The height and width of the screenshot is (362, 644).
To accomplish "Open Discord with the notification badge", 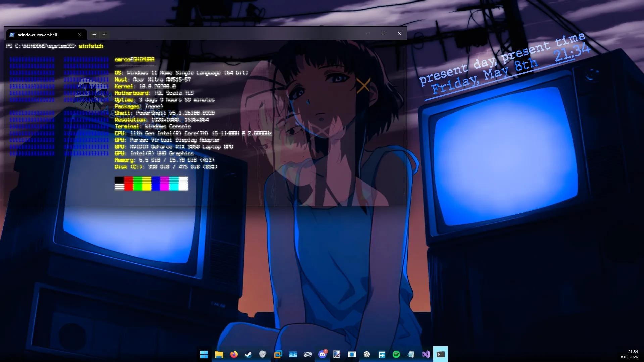I will (323, 354).
